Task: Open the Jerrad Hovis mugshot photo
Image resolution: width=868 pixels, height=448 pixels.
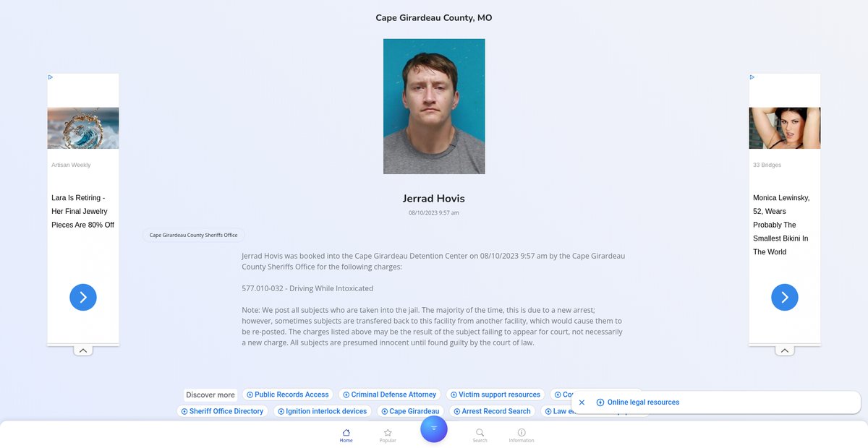Action: [x=434, y=106]
